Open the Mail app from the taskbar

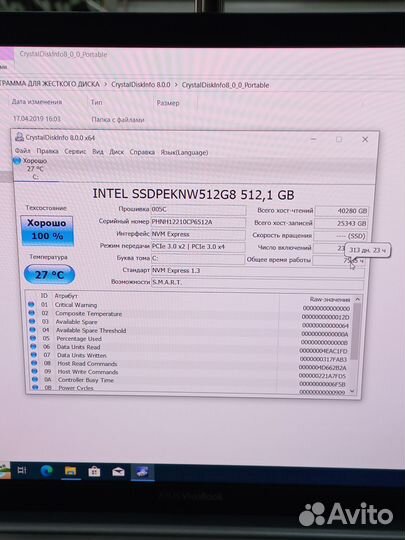pyautogui.click(x=118, y=472)
